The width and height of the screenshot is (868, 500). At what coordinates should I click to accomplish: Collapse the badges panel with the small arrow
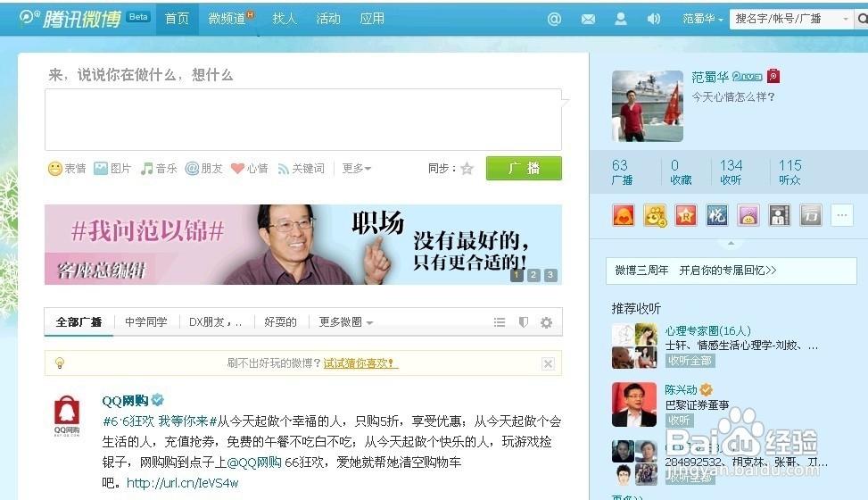click(x=731, y=244)
